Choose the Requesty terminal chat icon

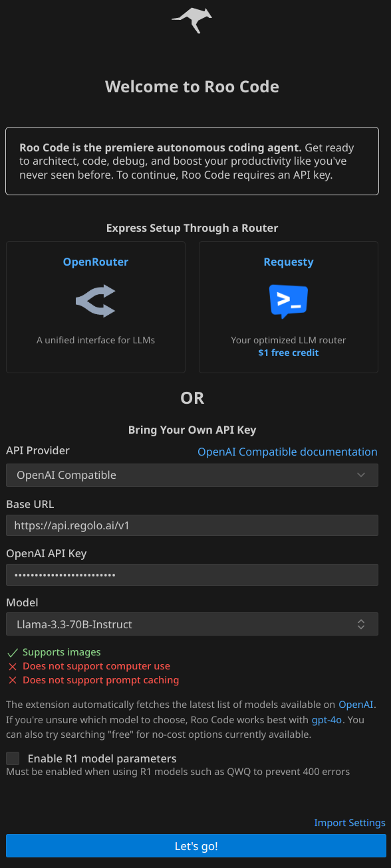289,302
